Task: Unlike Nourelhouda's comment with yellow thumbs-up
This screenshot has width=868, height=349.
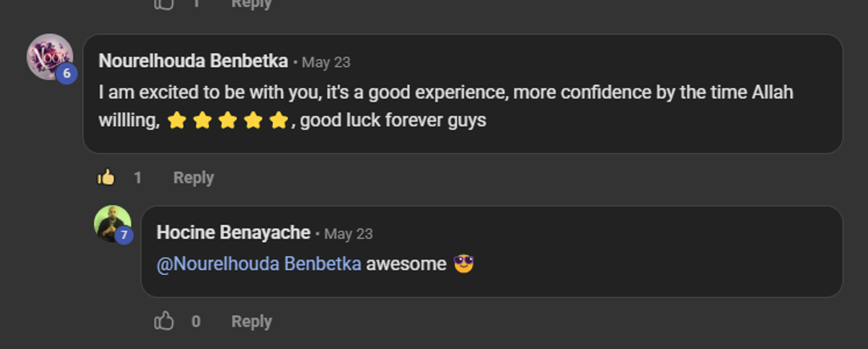Action: 106,177
